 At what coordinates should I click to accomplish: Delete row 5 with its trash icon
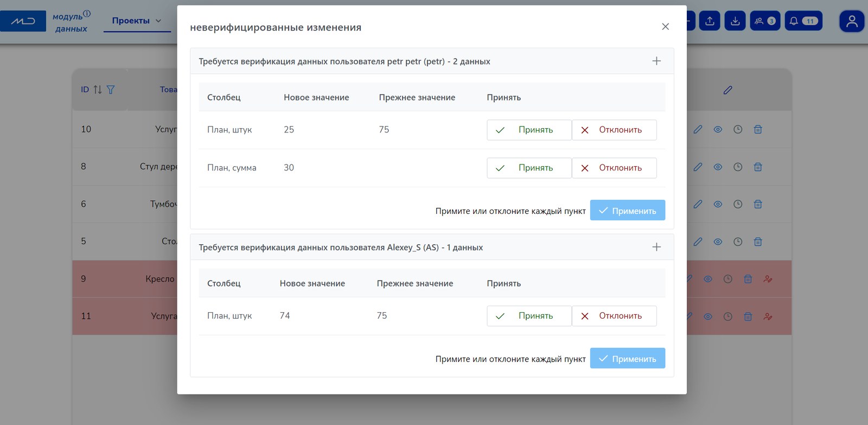[758, 242]
